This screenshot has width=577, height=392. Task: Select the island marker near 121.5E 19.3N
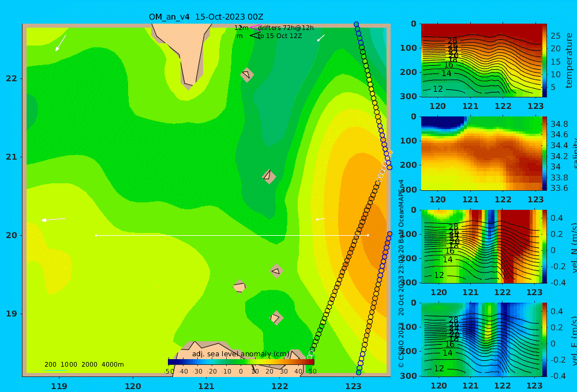(x=239, y=286)
